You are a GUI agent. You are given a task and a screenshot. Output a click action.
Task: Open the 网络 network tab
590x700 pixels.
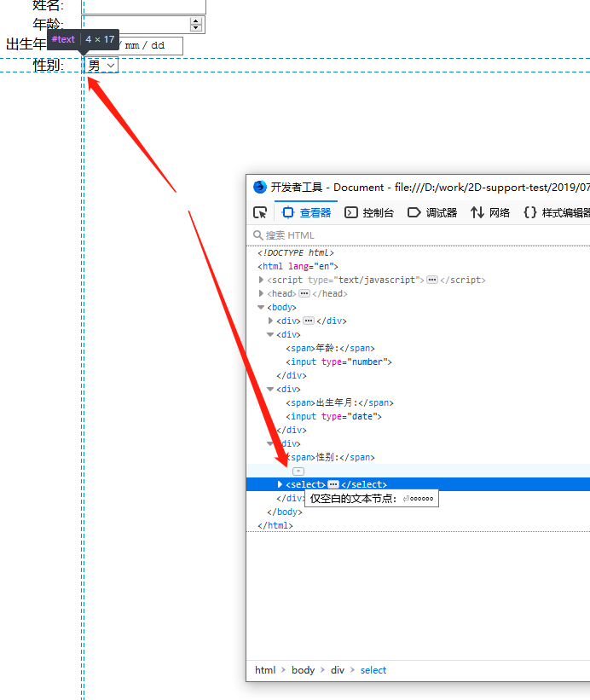489,212
